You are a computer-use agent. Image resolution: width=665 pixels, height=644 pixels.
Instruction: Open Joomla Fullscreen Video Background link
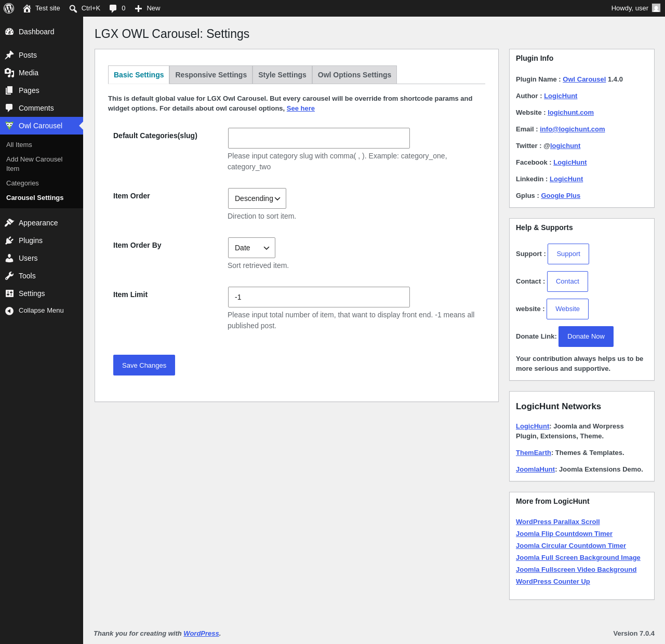576,570
